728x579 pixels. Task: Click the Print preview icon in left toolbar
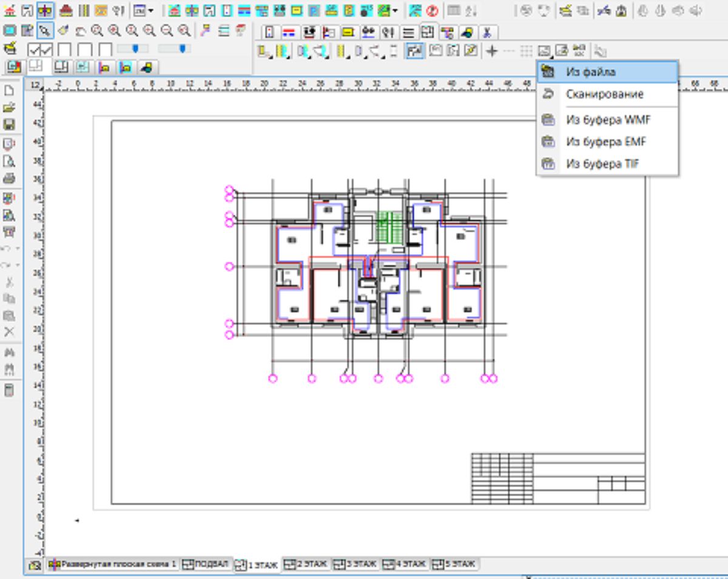pyautogui.click(x=9, y=161)
